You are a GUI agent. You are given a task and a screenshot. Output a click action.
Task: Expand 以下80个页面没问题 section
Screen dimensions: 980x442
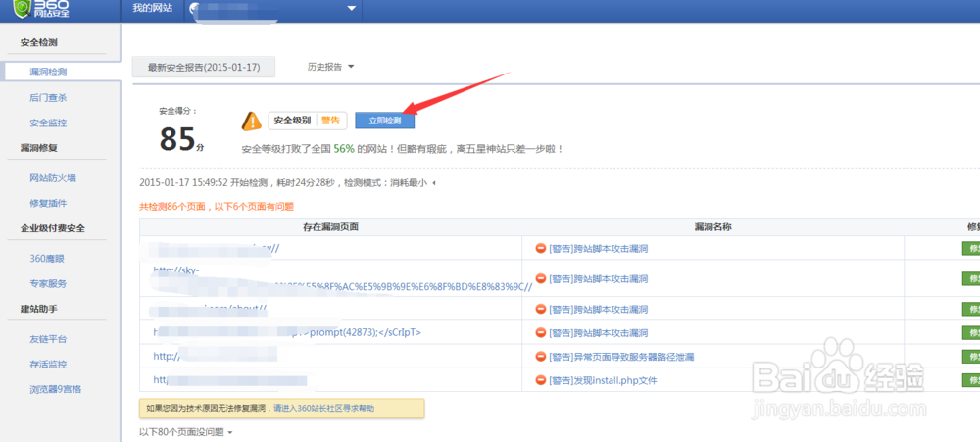coord(185,432)
